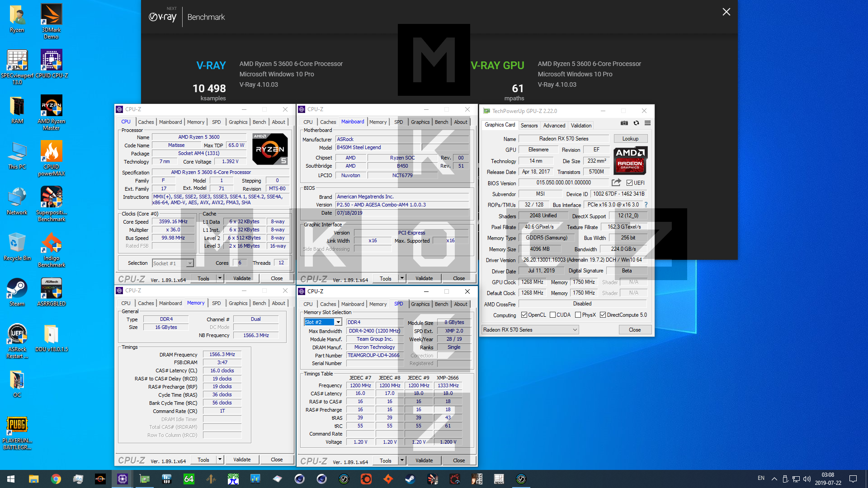This screenshot has height=488, width=868.
Task: Open the Recycle Bin
Action: (17, 246)
